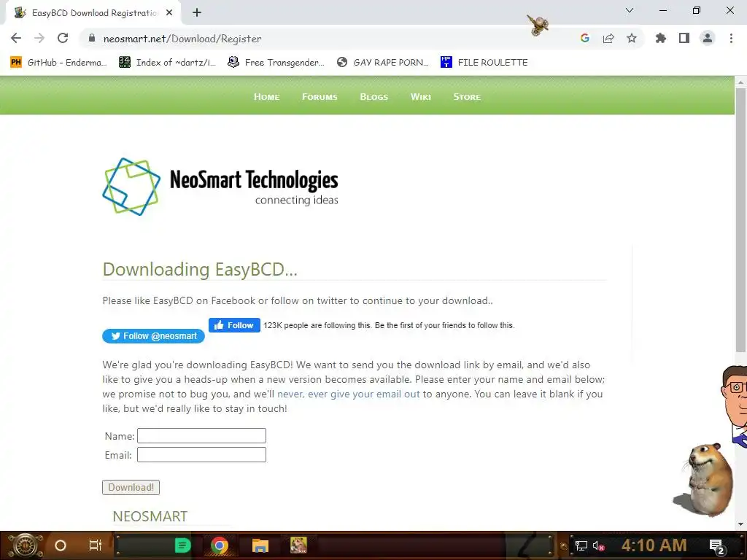Click the page vertical scrollbar thumb

coord(740,220)
